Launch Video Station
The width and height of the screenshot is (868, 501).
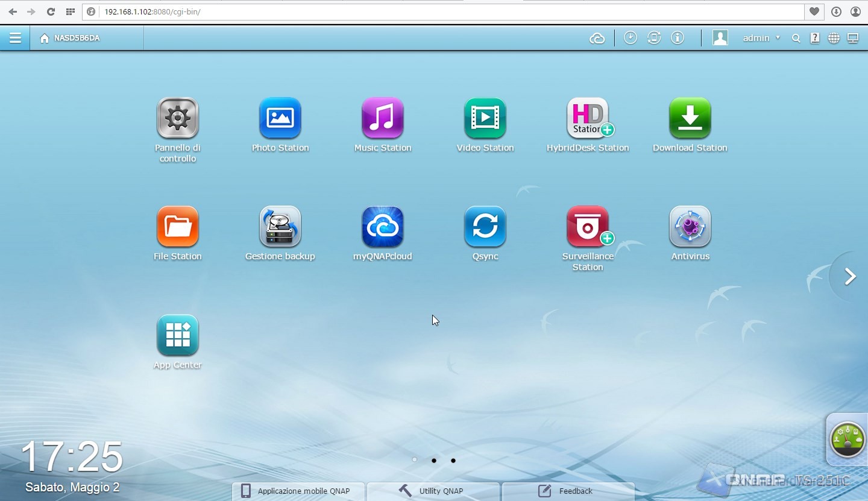tap(485, 119)
